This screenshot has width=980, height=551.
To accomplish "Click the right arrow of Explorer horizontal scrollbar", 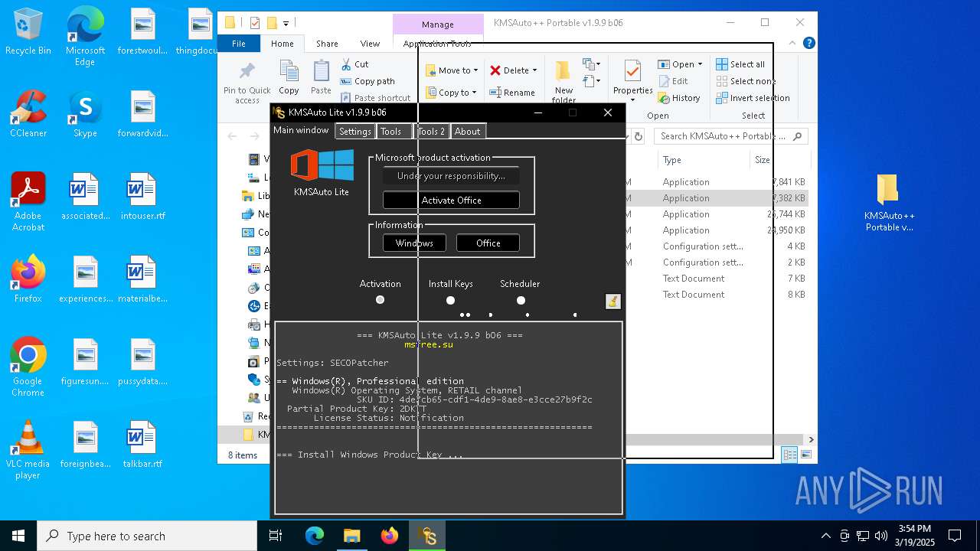I will click(811, 439).
